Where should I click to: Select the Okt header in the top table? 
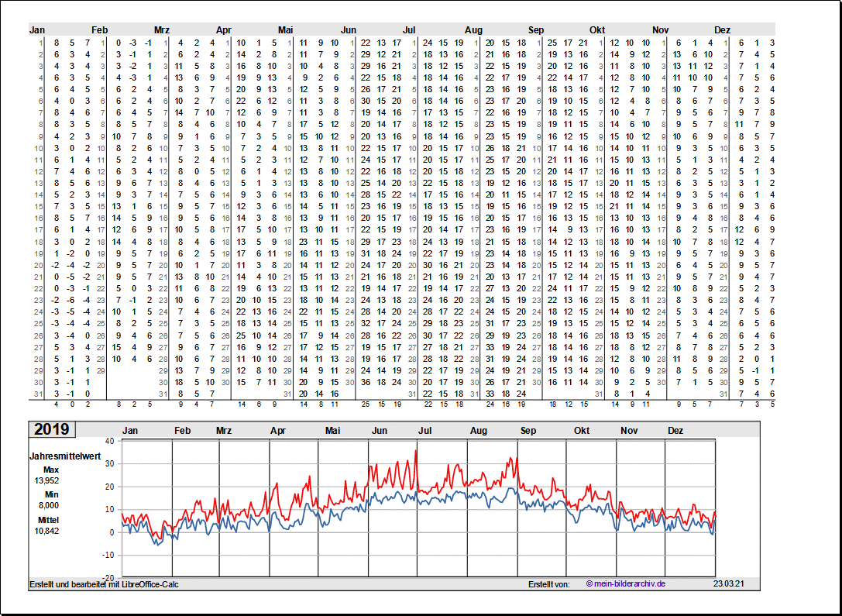tap(597, 29)
